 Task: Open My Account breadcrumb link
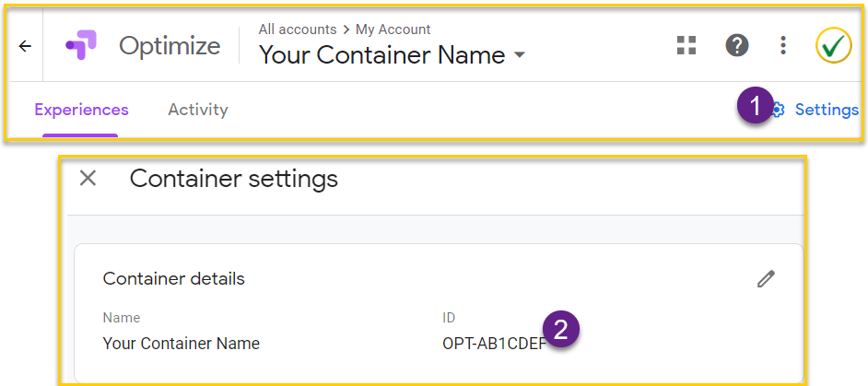[393, 29]
